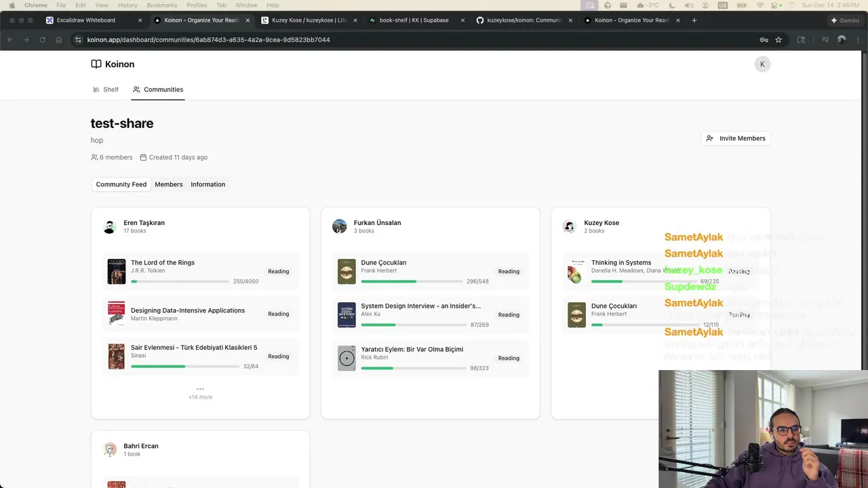Open the Profiles menu in menu bar
The image size is (868, 488).
(x=197, y=5)
